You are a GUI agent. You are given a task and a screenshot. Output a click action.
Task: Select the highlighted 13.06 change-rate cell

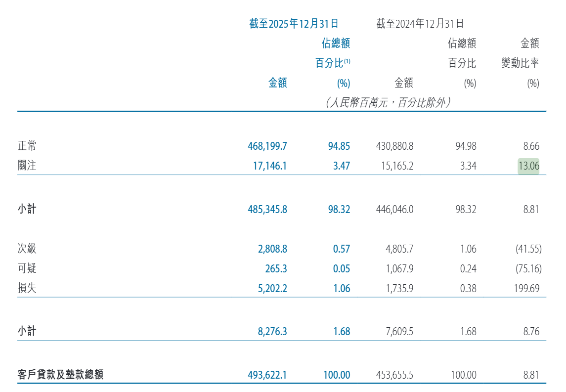click(x=528, y=166)
